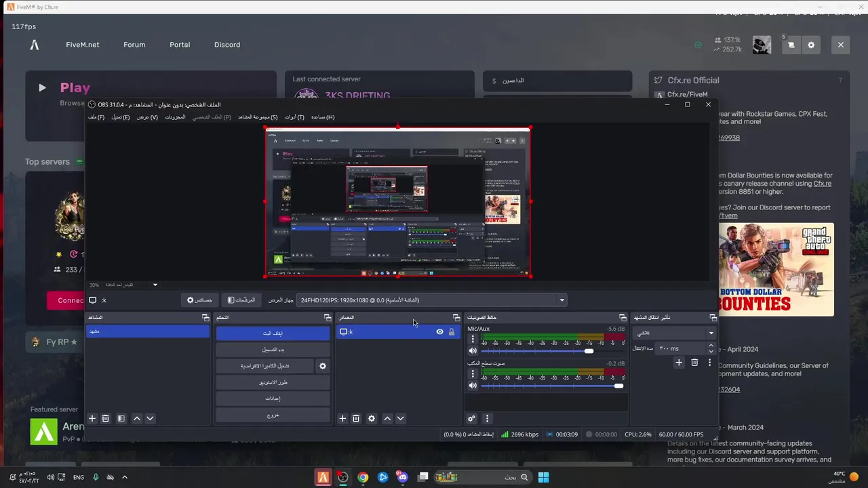Open source properties gear in the Sources panel
868x488 pixels.
(x=372, y=419)
